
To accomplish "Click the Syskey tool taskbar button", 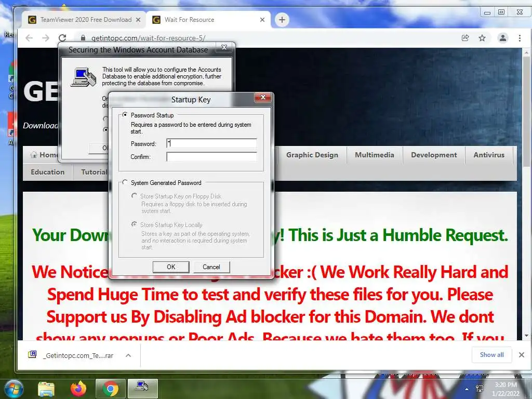I will [142, 389].
